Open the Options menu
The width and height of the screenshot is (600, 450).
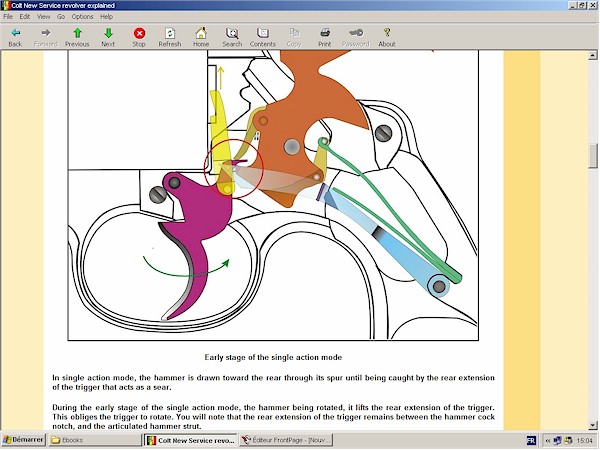[x=82, y=16]
